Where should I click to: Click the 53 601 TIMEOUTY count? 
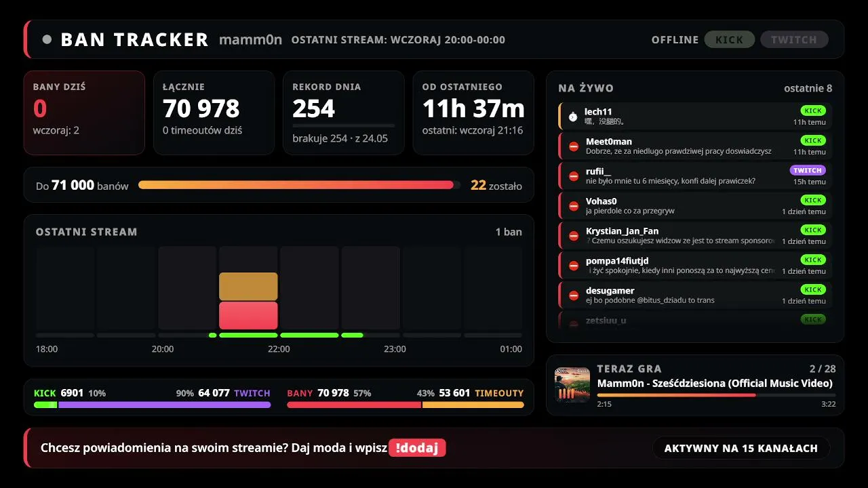click(x=481, y=393)
